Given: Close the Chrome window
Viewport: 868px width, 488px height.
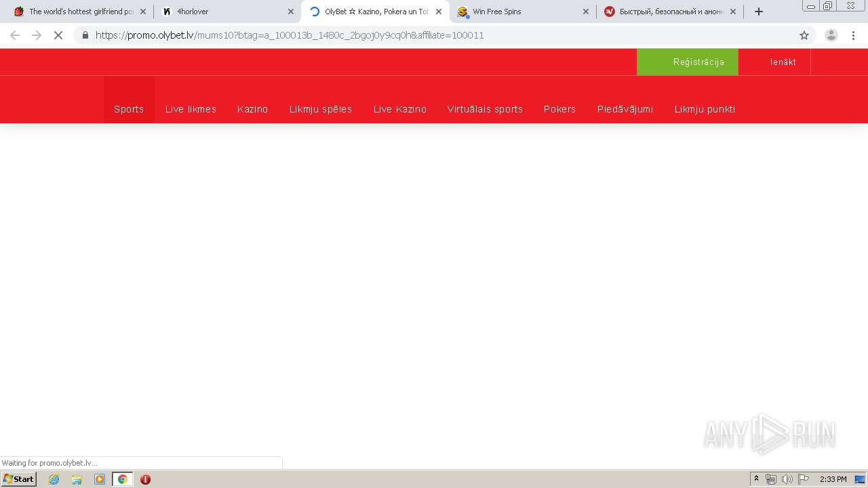Looking at the screenshot, I should click(851, 6).
